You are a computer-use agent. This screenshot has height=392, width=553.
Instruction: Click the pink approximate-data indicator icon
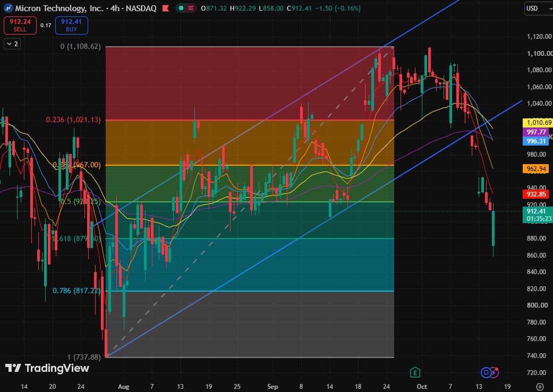tap(191, 8)
